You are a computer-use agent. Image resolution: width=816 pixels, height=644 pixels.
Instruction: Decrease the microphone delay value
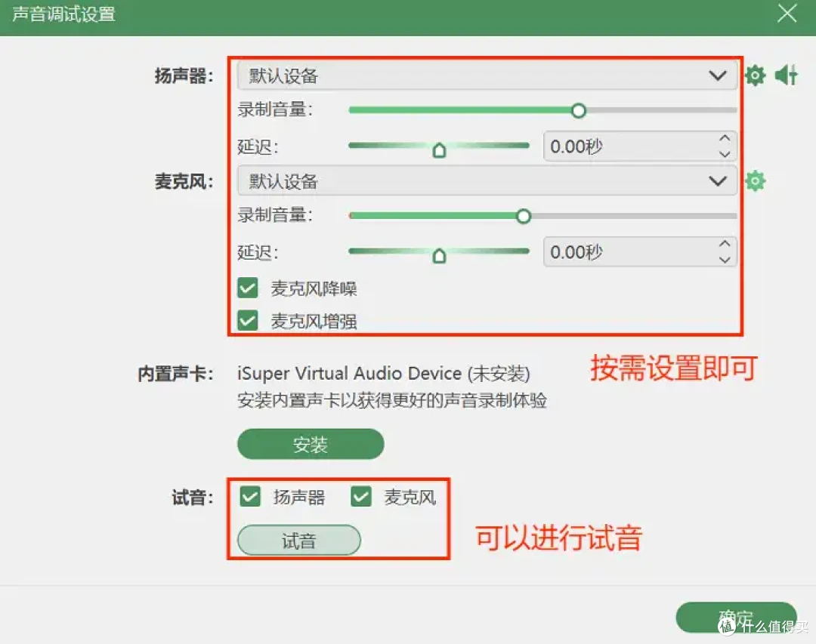725,260
